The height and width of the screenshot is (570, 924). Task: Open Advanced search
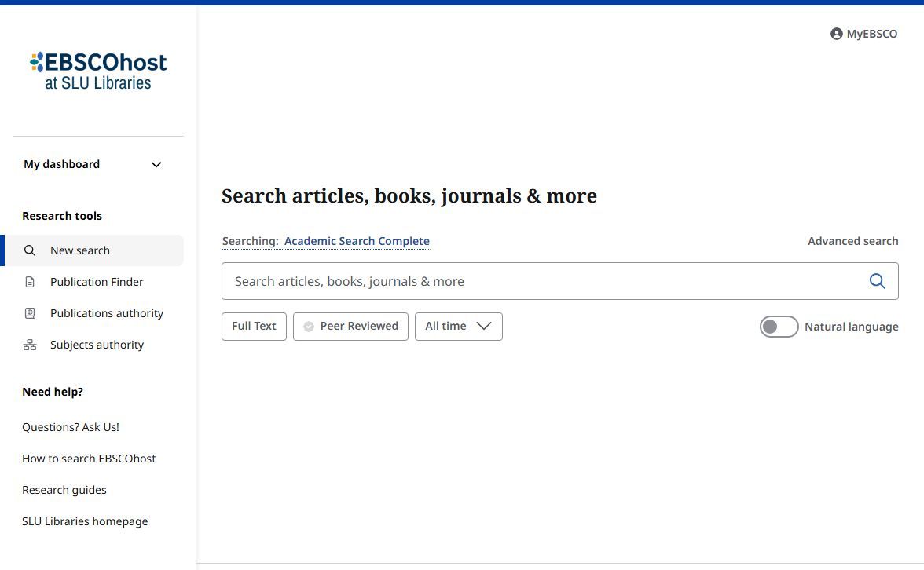coord(852,241)
